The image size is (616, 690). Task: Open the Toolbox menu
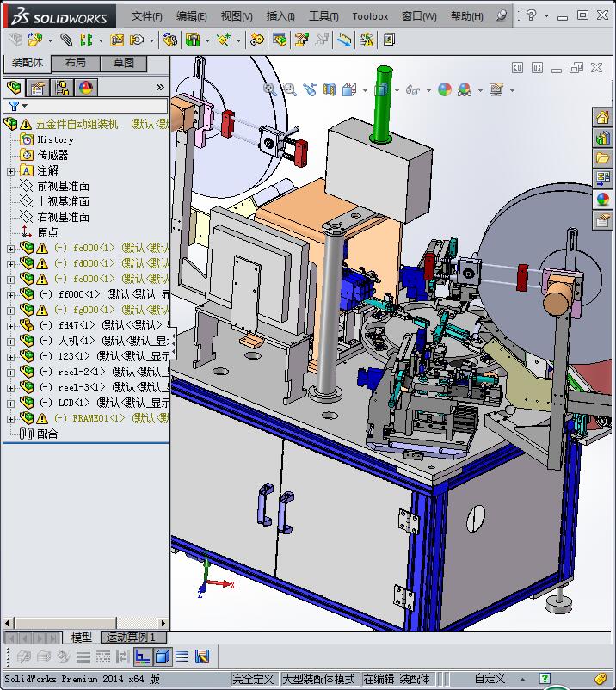point(370,16)
